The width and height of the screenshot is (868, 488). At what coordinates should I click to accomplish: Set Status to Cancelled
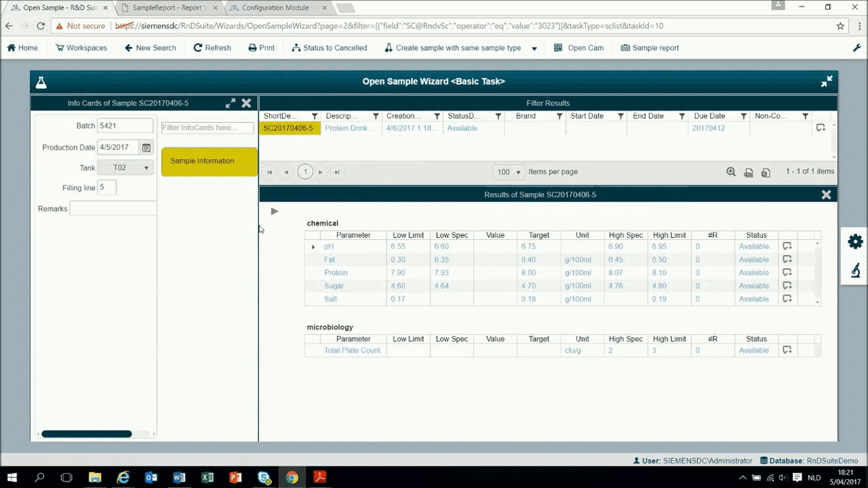(330, 48)
